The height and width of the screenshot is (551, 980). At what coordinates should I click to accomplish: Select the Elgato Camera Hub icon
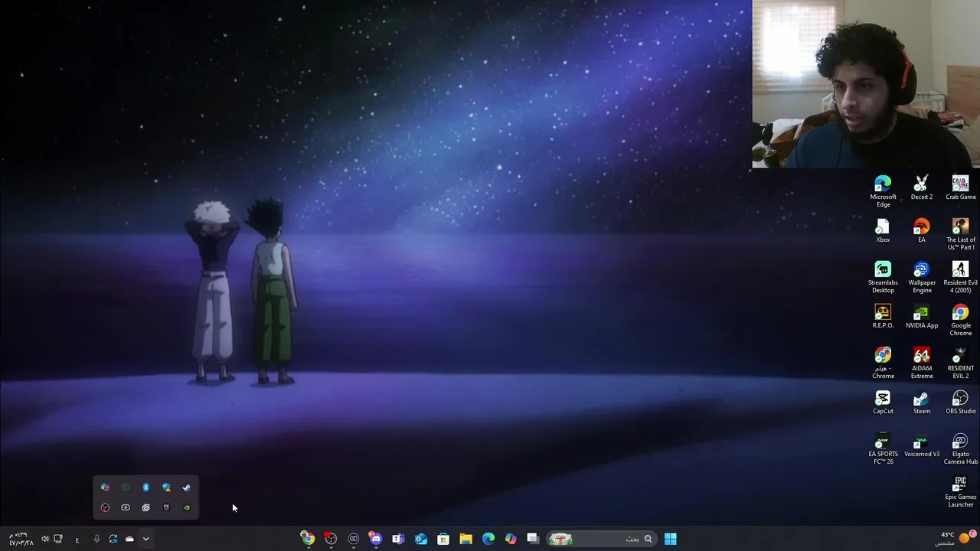tap(960, 448)
